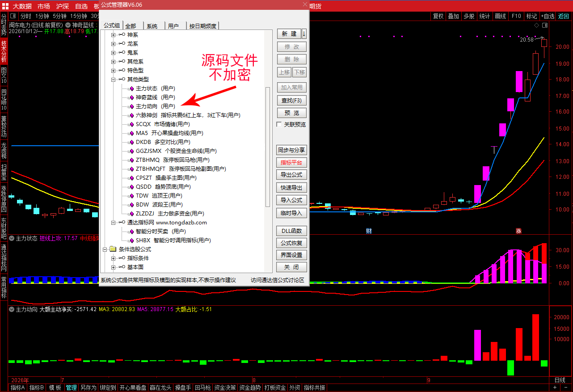573x392 pixels.
Task: Switch to the 按日期频度 tab
Action: [x=203, y=26]
